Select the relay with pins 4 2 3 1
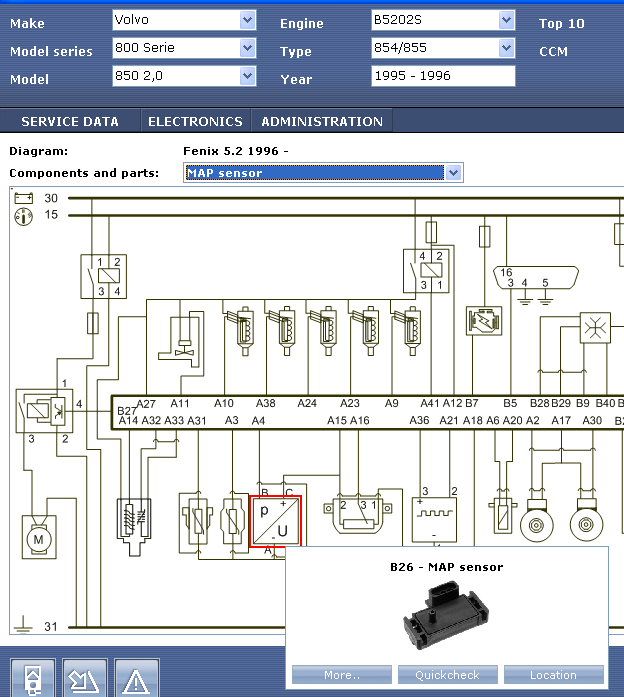Image resolution: width=624 pixels, height=697 pixels. (x=426, y=271)
